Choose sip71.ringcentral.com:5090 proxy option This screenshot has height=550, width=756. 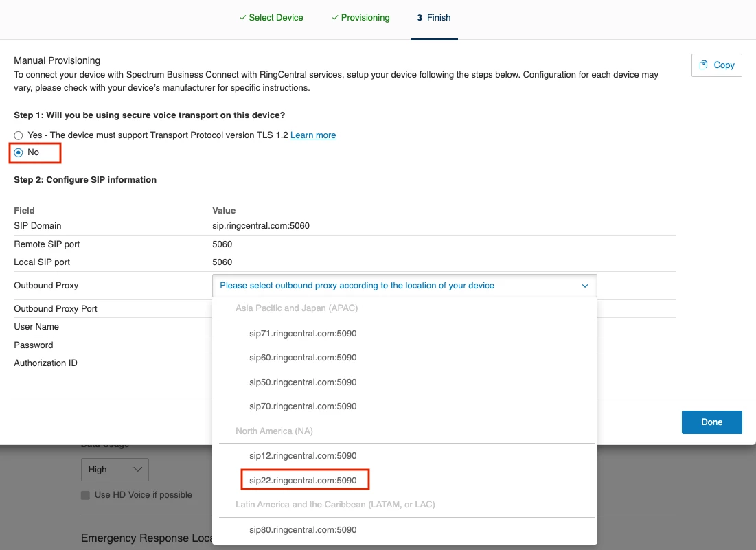[303, 334]
